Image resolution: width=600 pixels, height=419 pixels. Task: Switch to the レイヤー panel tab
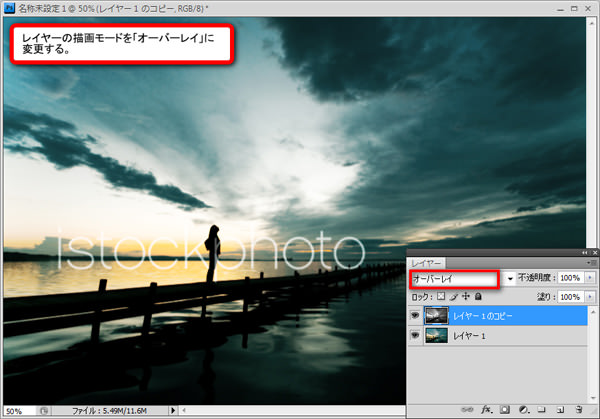[x=427, y=262]
